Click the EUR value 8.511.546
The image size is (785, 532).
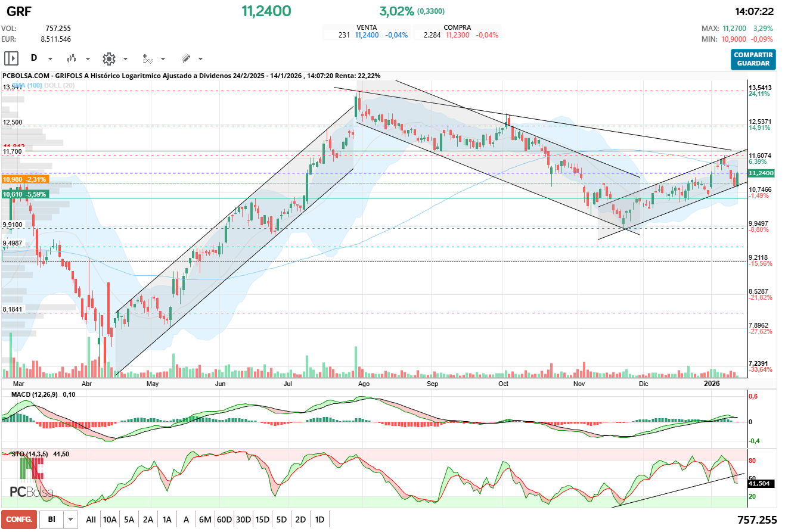point(55,39)
